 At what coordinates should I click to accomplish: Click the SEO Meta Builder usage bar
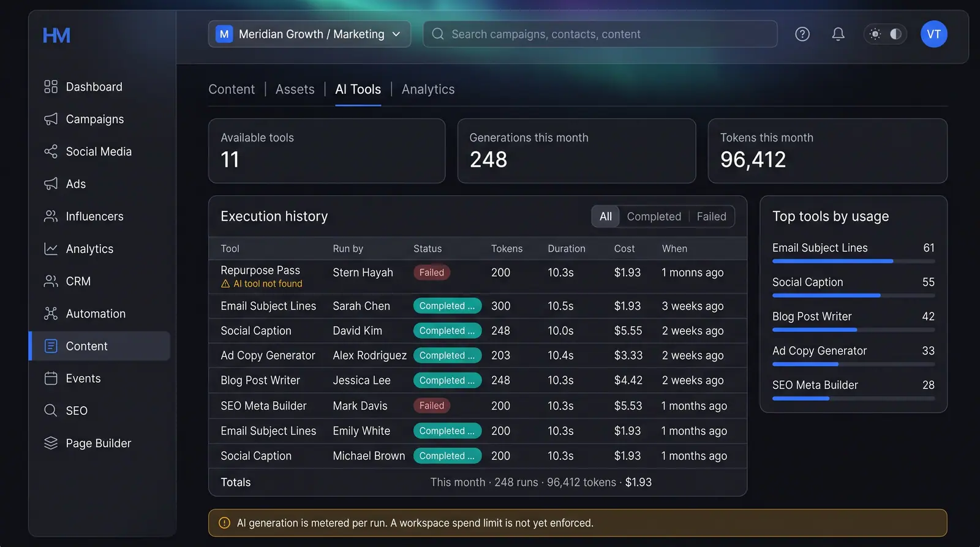click(853, 398)
